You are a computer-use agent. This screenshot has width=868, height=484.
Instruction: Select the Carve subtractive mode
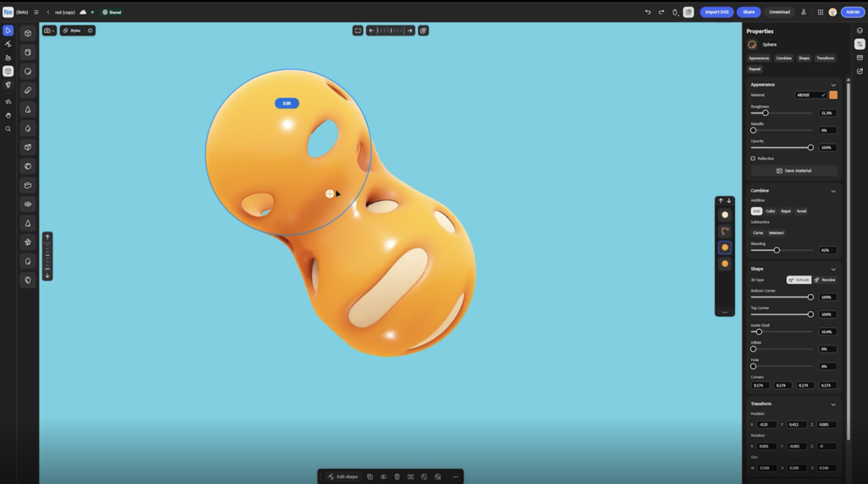click(758, 233)
